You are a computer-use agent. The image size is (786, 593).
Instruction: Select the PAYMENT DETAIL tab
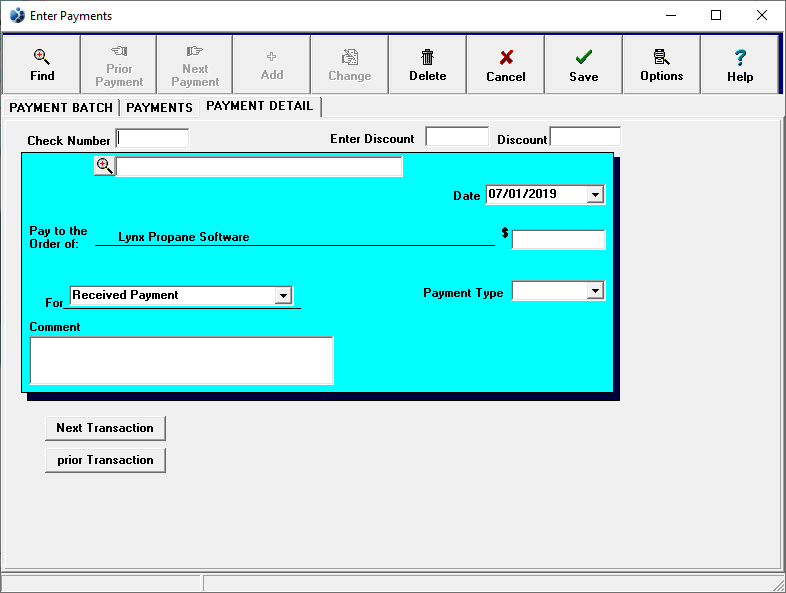tap(259, 106)
